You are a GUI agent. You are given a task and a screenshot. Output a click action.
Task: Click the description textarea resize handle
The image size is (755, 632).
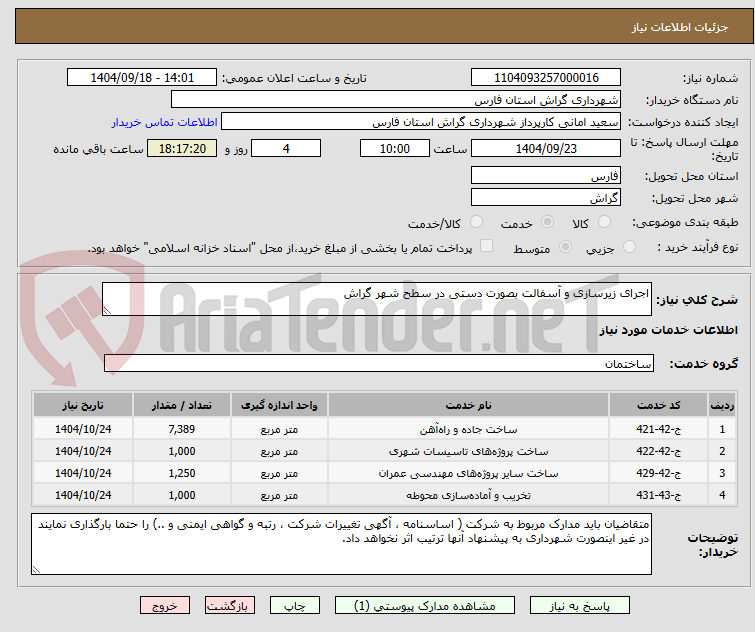click(x=107, y=311)
